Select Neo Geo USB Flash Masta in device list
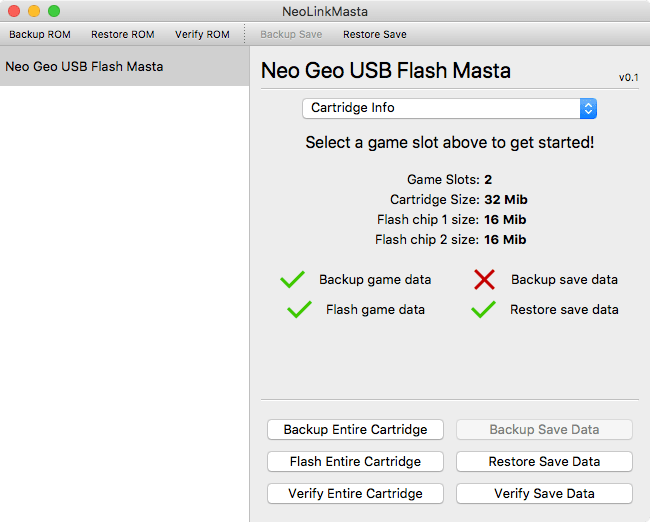Image resolution: width=650 pixels, height=522 pixels. click(x=124, y=66)
